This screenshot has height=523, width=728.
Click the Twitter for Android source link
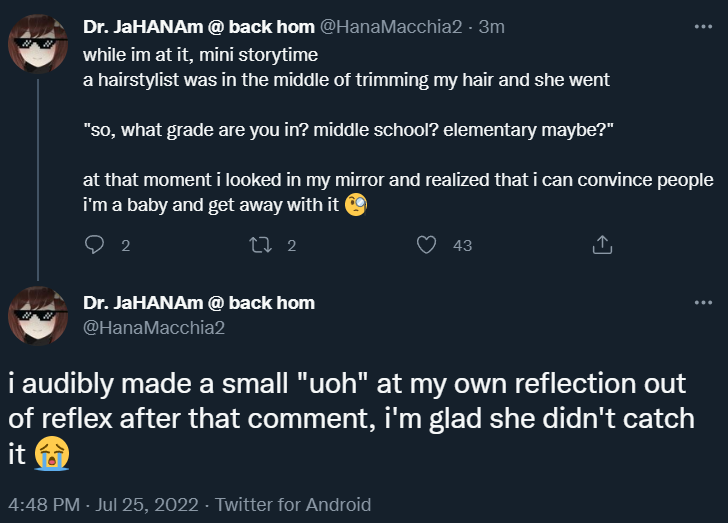pyautogui.click(x=293, y=504)
